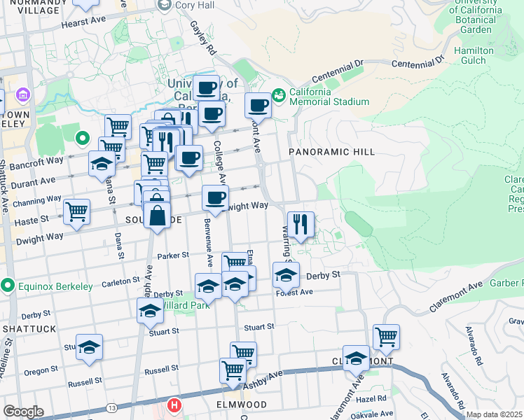
Task: Click the Durant Ave street label
Action: [33, 183]
